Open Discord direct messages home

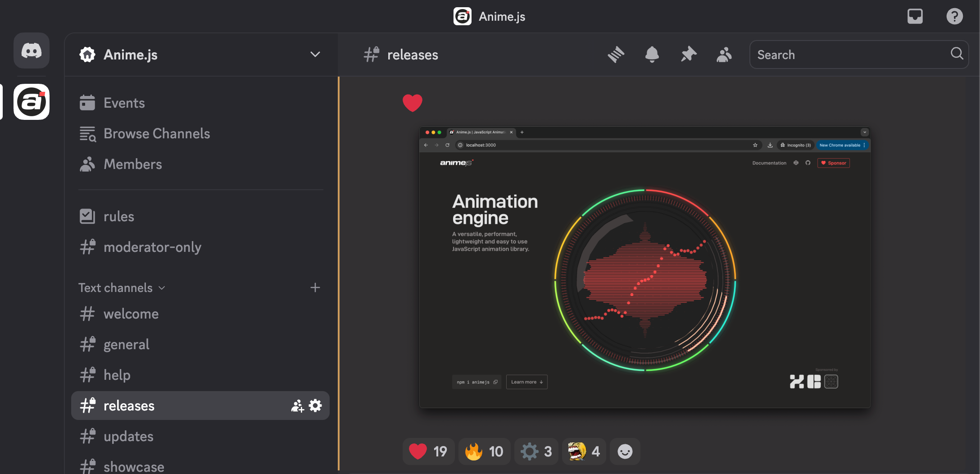tap(32, 50)
